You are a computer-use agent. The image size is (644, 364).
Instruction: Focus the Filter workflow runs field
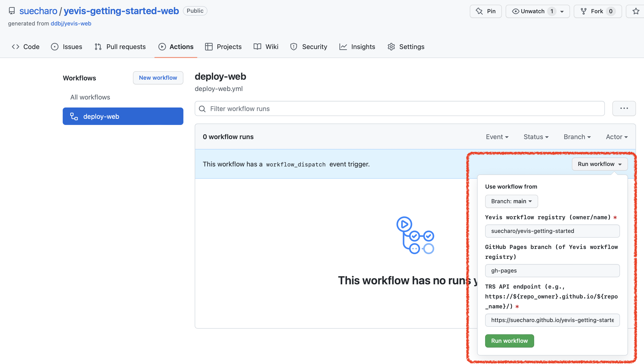coord(400,109)
